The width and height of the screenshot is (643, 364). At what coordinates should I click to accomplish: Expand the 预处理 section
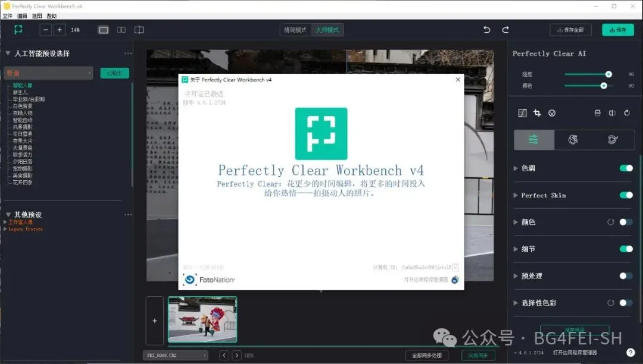pos(516,276)
